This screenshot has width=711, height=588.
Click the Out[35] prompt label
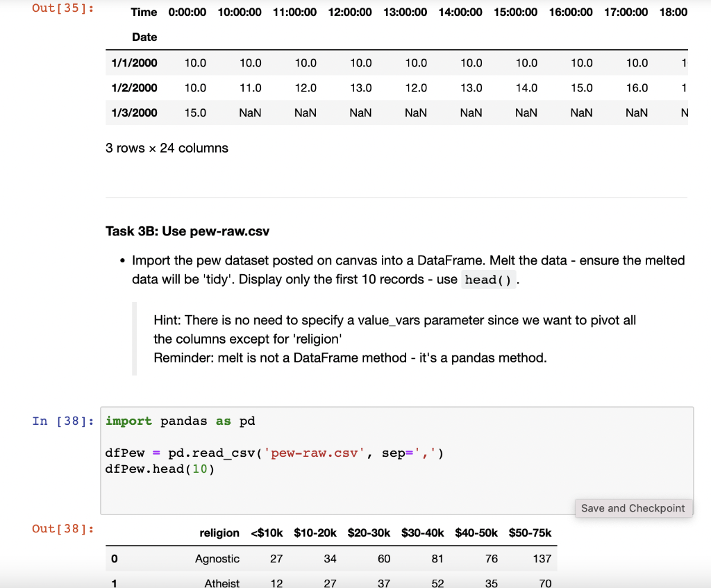coord(62,8)
